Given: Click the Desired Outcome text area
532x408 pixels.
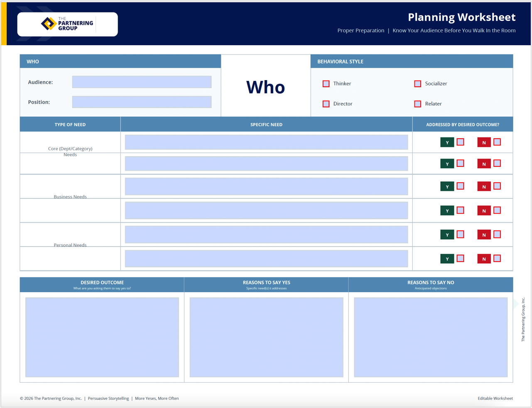Looking at the screenshot, I should [x=102, y=337].
